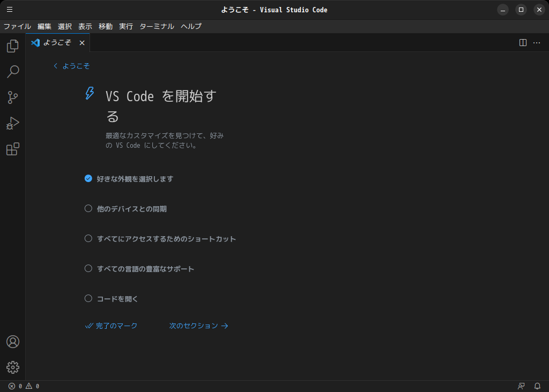This screenshot has height=392, width=549.
Task: Open the Extensions view icon
Action: coord(13,149)
